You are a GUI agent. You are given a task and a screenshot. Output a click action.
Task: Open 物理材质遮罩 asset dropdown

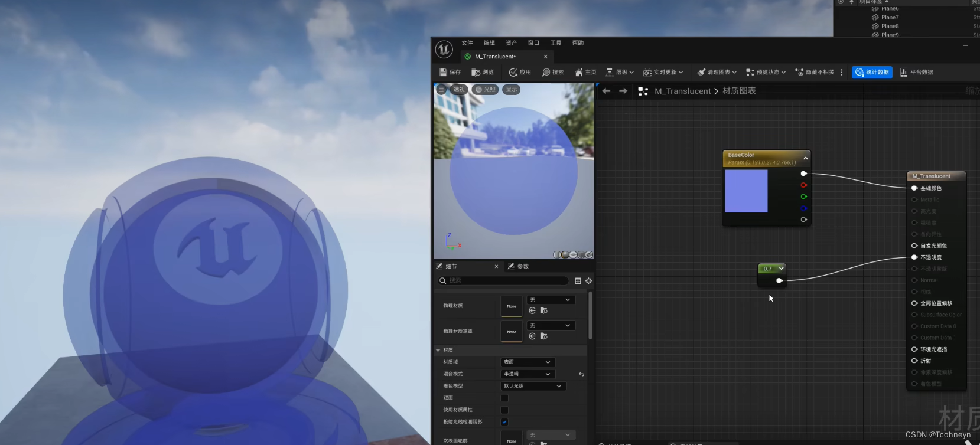pos(551,326)
